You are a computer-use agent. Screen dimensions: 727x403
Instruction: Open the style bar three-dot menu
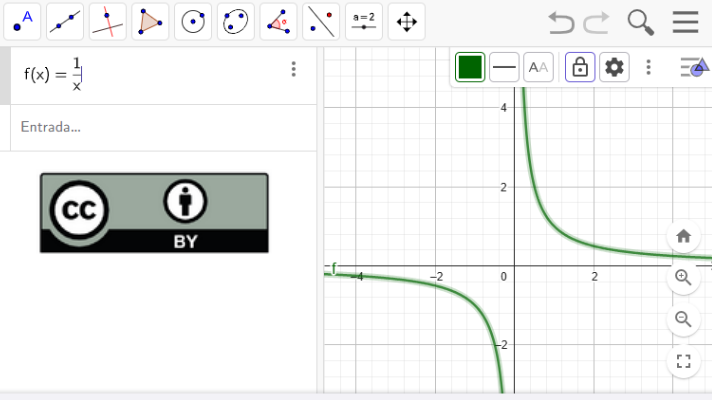pos(649,67)
